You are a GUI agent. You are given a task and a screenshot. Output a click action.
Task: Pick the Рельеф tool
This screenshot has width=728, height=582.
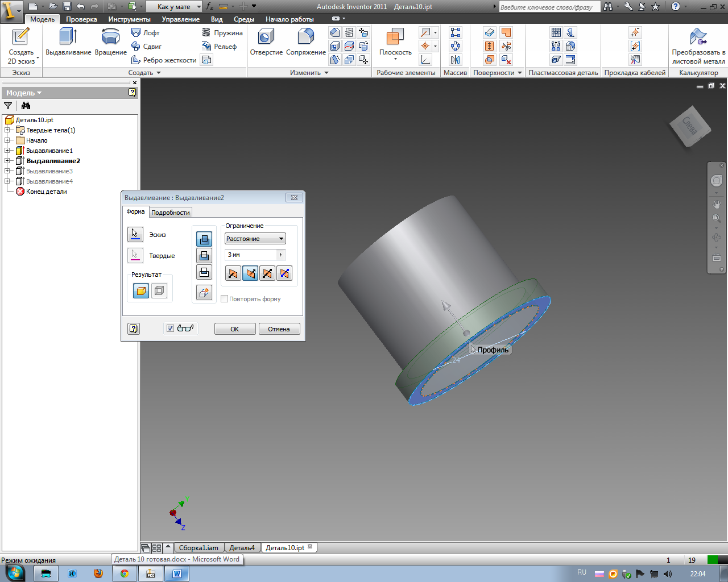pyautogui.click(x=220, y=47)
